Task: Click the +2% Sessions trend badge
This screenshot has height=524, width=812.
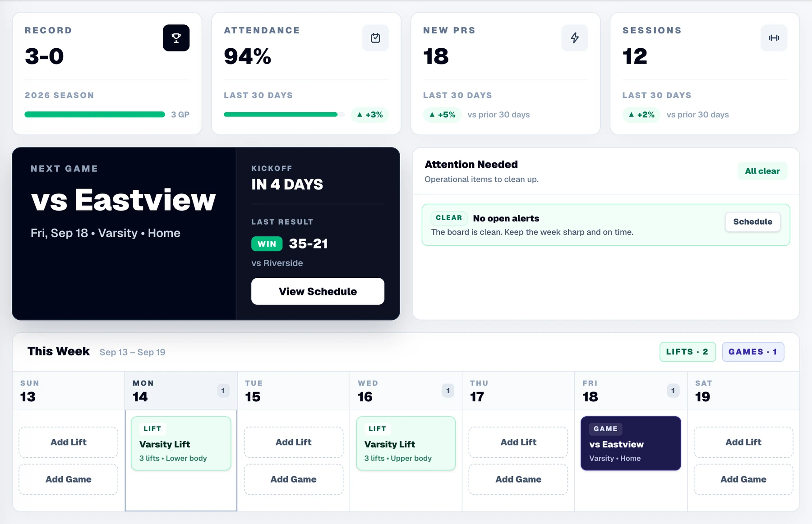Action: click(641, 115)
